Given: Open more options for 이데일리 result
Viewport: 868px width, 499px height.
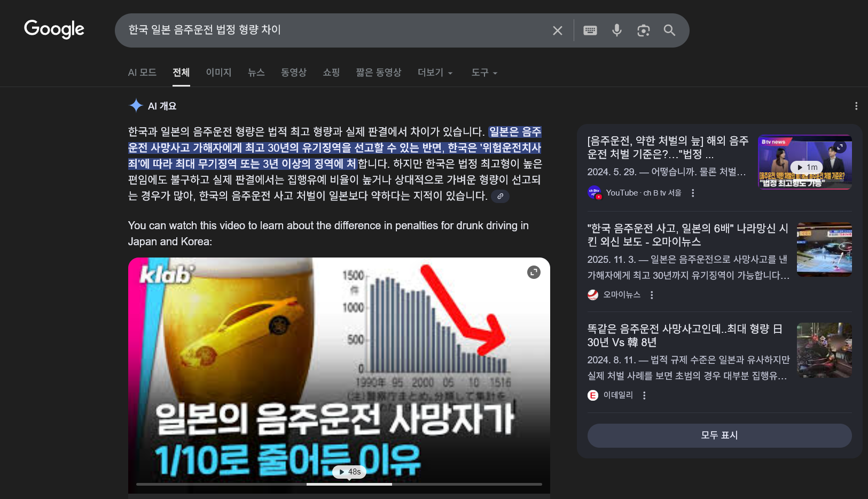Looking at the screenshot, I should coord(644,395).
